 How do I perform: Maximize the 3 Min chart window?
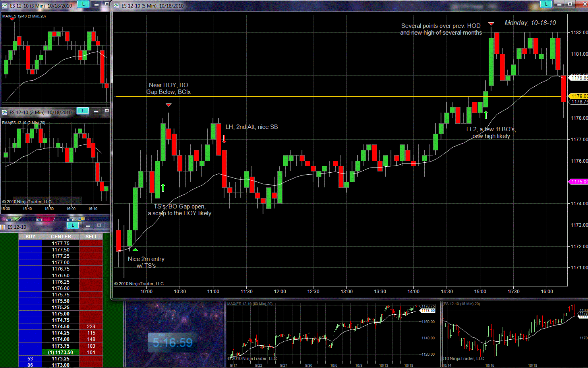tap(106, 4)
